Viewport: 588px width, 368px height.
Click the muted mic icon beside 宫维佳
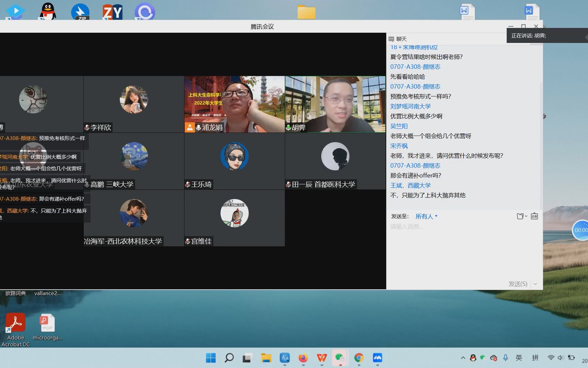click(187, 241)
